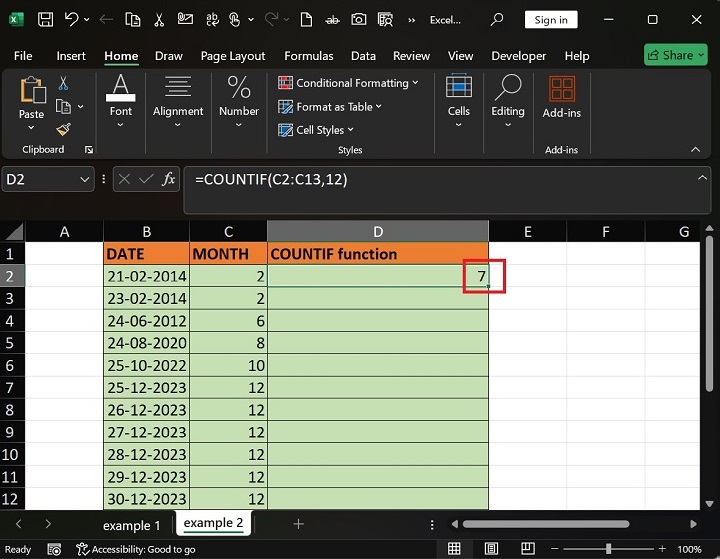Open the Name Box dropdown arrow
The height and width of the screenshot is (559, 720).
point(84,180)
